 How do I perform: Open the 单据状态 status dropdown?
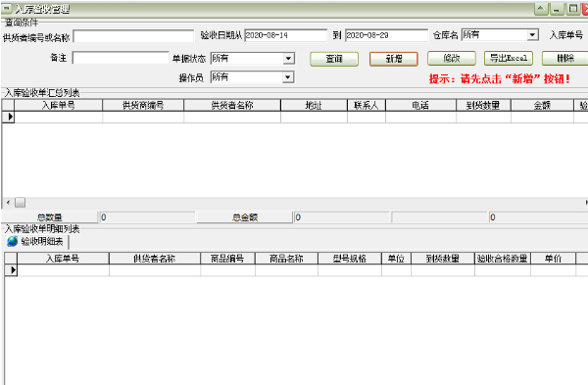tap(288, 59)
